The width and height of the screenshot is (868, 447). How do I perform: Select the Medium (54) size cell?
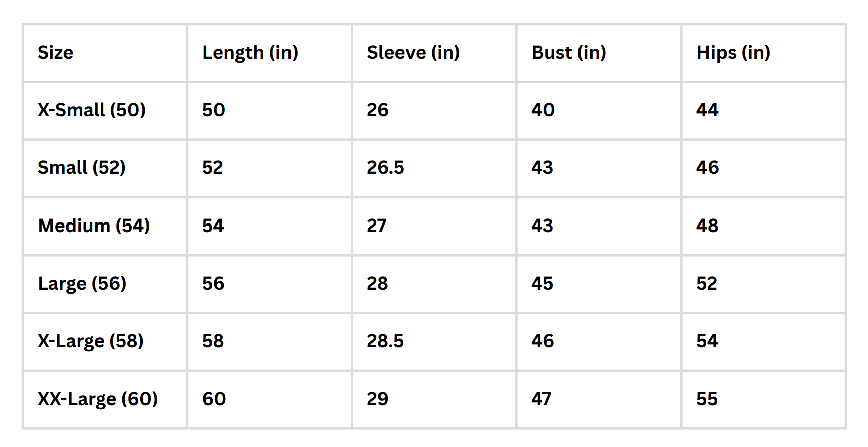tap(94, 226)
